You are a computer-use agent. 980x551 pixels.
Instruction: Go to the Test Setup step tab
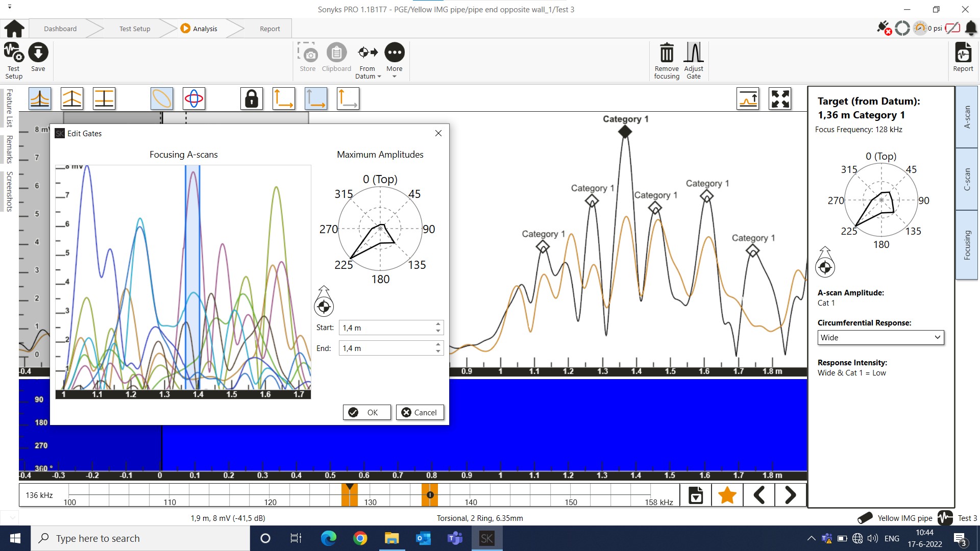tap(135, 29)
